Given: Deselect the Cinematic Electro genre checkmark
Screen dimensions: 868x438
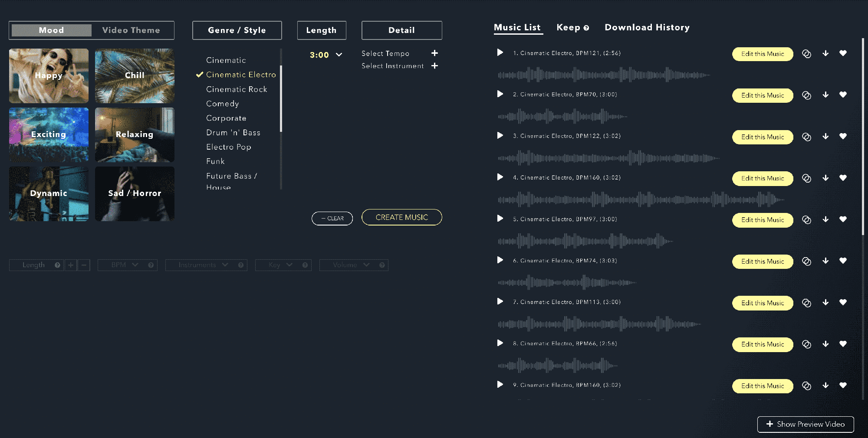Looking at the screenshot, I should click(x=199, y=74).
